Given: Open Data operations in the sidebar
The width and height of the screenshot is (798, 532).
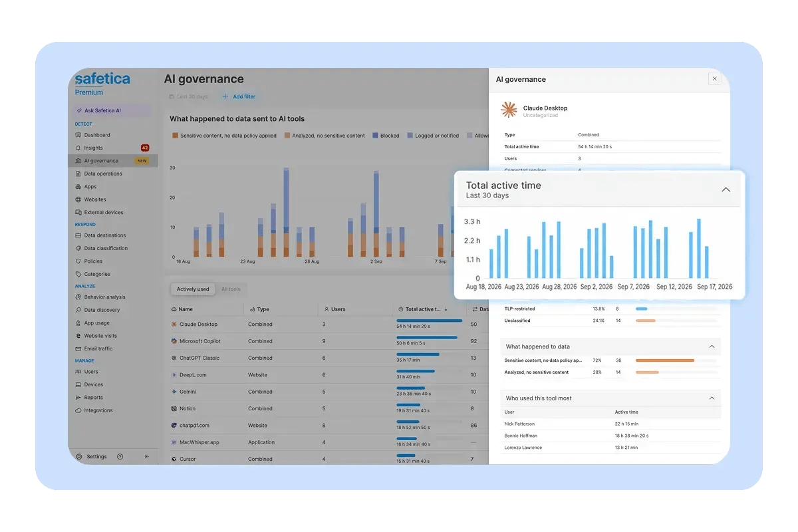Looking at the screenshot, I should tap(103, 174).
